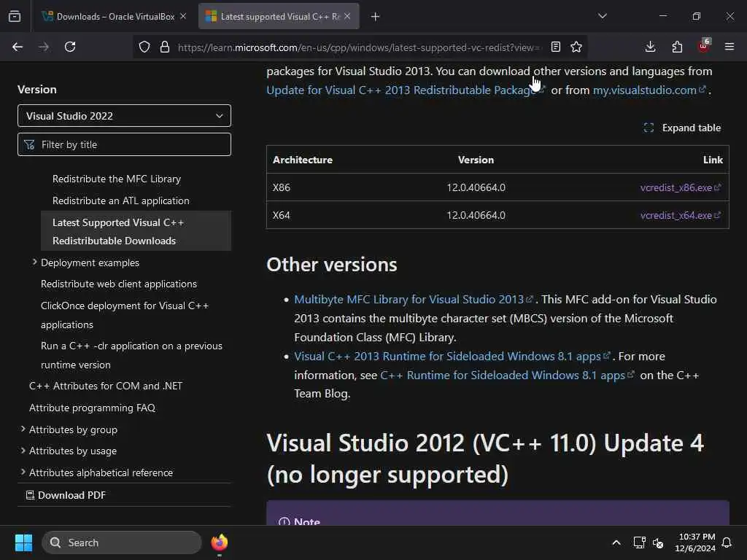This screenshot has height=560, width=747.
Task: Open the Windows Start menu
Action: tap(23, 542)
